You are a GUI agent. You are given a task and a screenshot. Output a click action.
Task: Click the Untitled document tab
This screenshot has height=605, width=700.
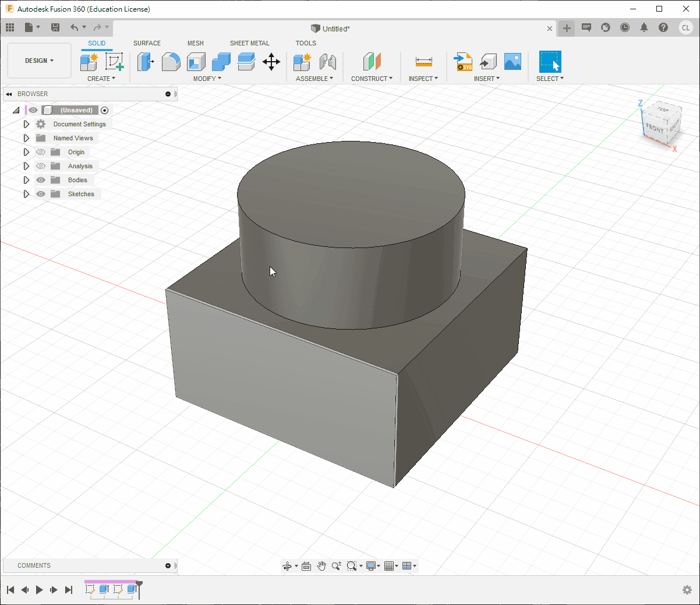(x=335, y=29)
